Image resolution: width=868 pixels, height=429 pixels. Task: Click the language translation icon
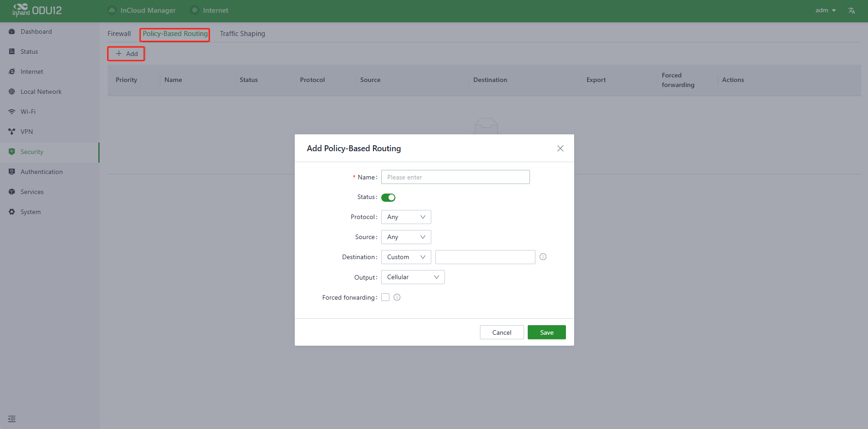pyautogui.click(x=852, y=10)
